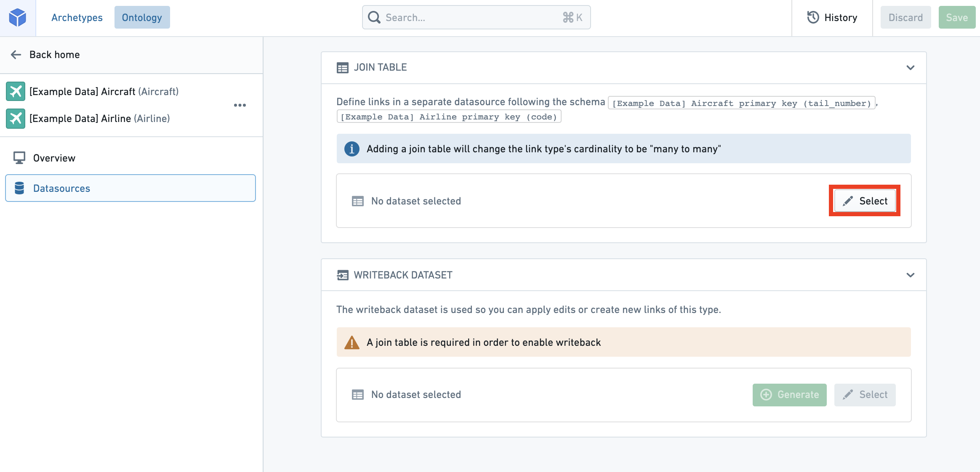Click the info icon in cardinality notice
Screen dimensions: 980x472
pos(352,149)
